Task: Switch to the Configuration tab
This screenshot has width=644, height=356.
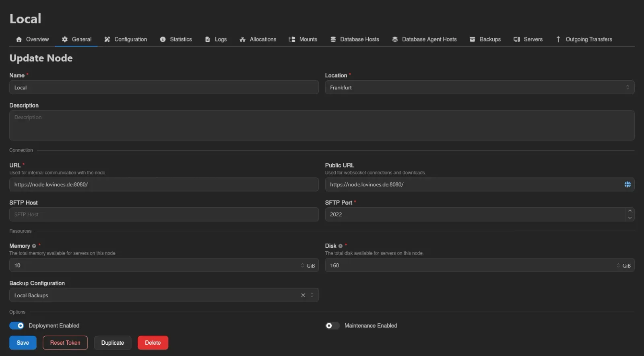Action: pos(126,39)
